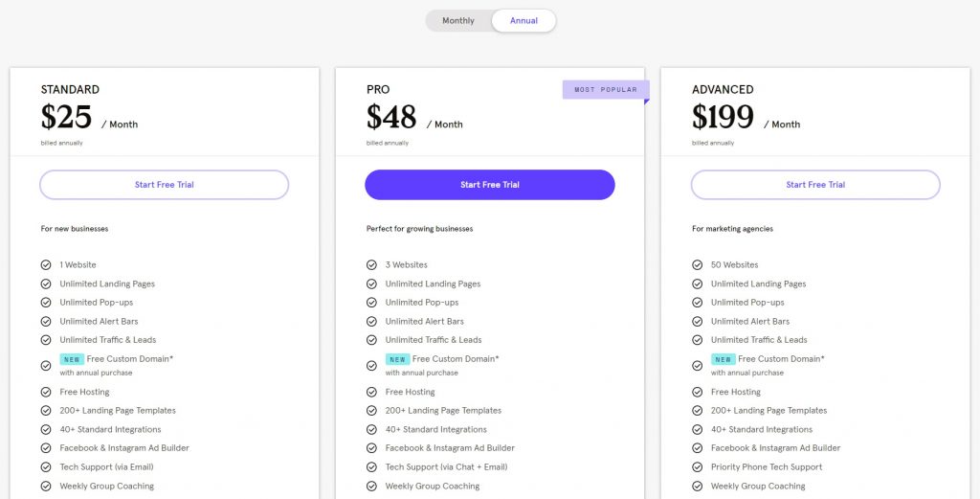Viewport: 980px width, 499px height.
Task: Click the ADVANCED plan title
Action: tap(723, 90)
